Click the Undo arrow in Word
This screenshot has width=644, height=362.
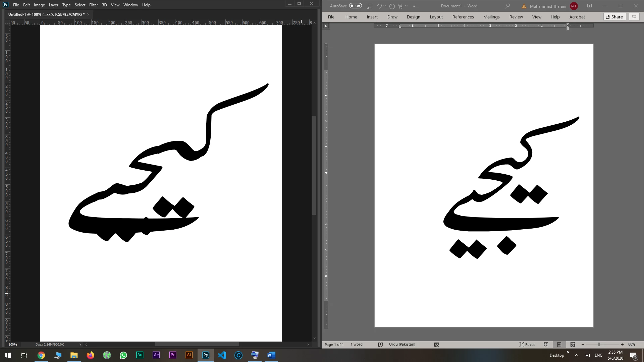pos(379,6)
